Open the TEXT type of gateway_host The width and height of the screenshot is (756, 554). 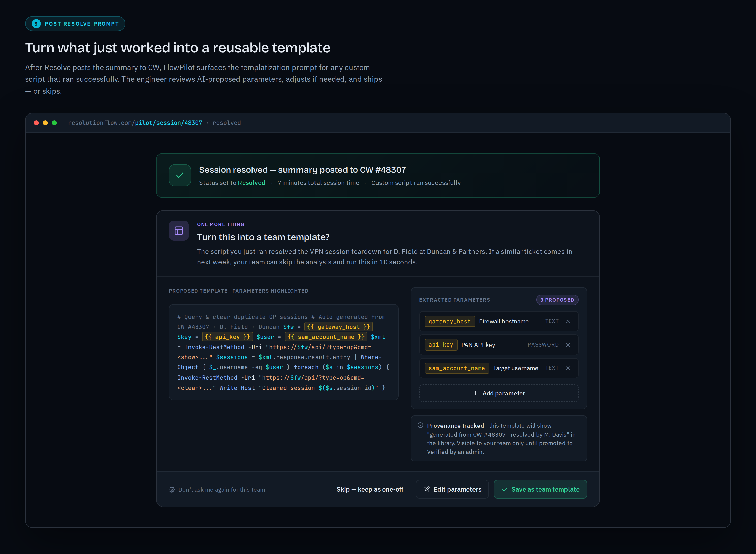(x=552, y=321)
